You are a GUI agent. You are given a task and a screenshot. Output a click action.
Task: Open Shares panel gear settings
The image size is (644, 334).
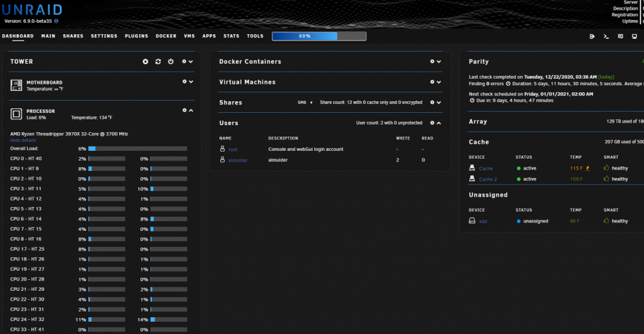click(x=432, y=103)
